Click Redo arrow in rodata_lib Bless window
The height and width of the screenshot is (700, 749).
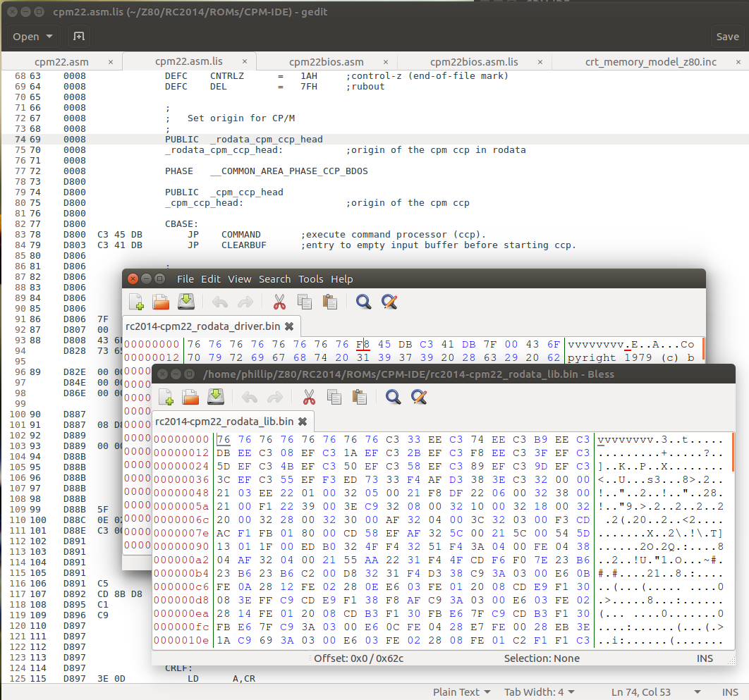(x=274, y=398)
